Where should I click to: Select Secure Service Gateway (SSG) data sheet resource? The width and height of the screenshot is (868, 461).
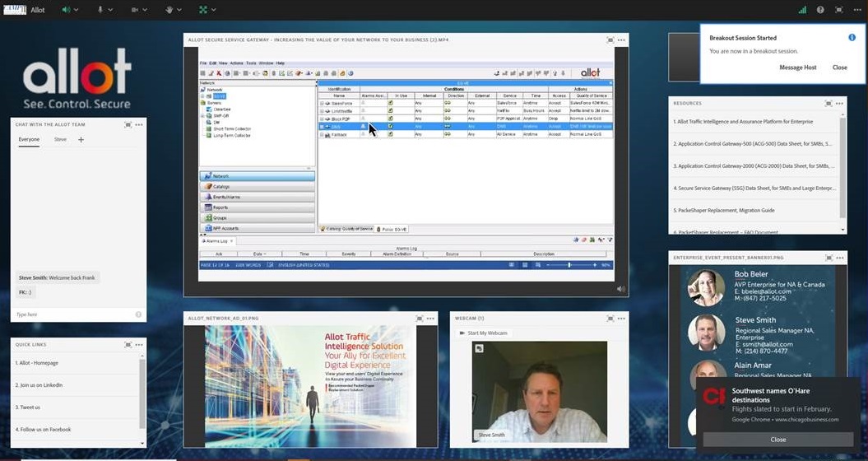754,188
